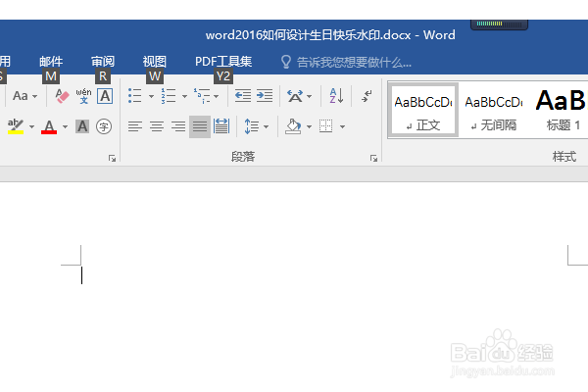Expand the Change Case dropdown arrow
Screen dimensions: 588x392
pos(35,96)
